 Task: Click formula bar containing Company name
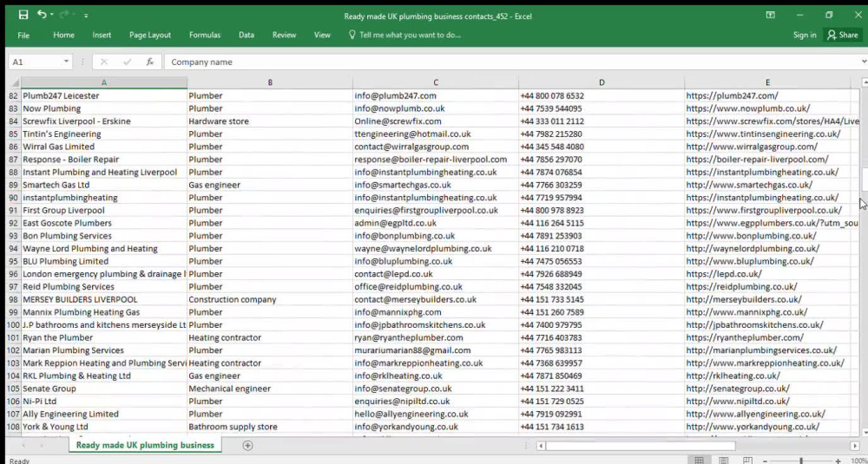coord(512,62)
